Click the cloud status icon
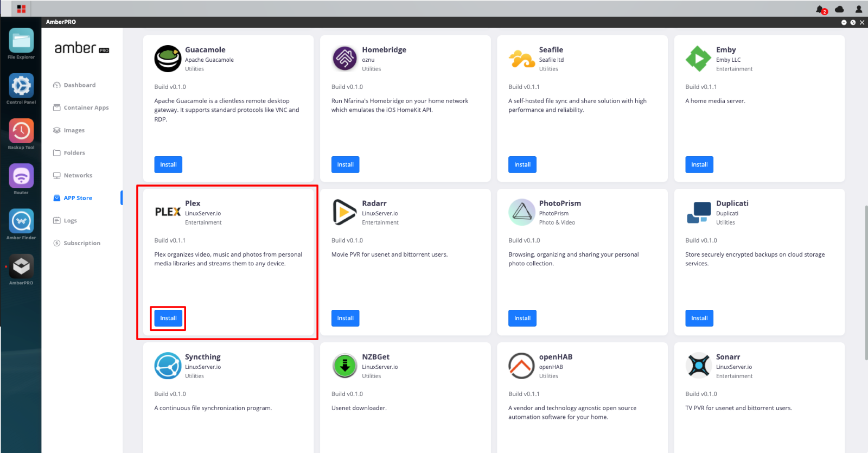Image resolution: width=868 pixels, height=453 pixels. point(839,9)
